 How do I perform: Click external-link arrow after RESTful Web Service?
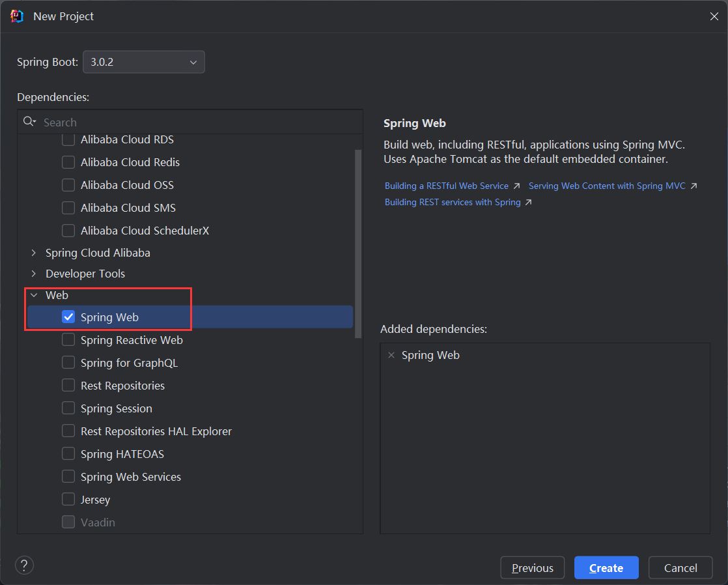(517, 186)
